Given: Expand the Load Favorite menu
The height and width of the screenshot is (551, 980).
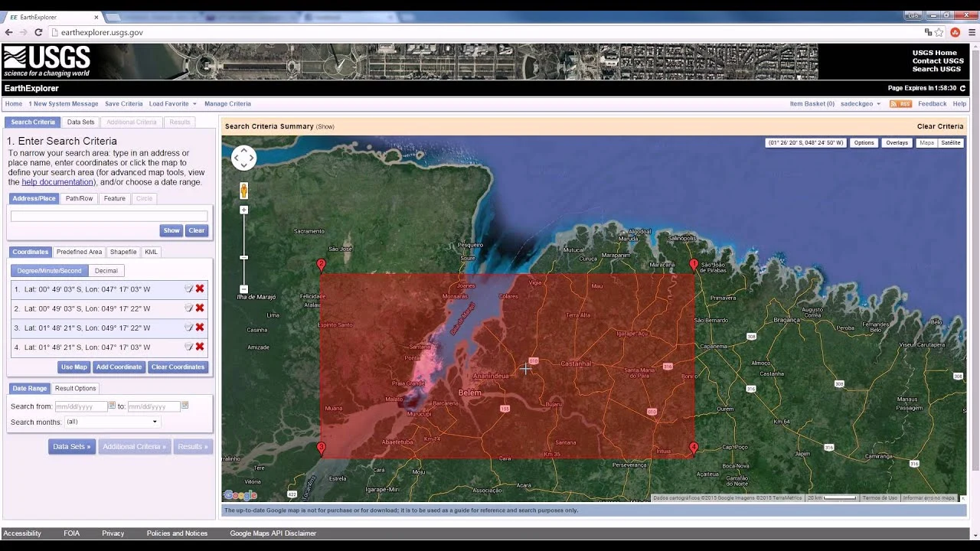Looking at the screenshot, I should (x=172, y=104).
